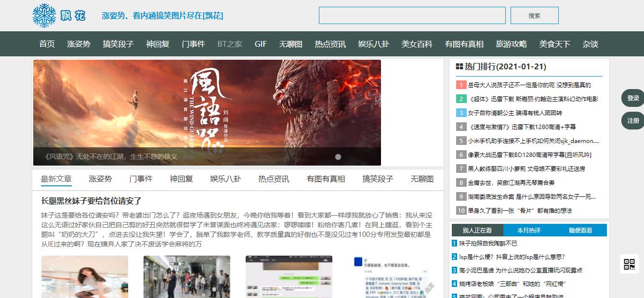Viewport: 644px width, 298px height.
Task: Open lsp是什么梗 link
Action: [512, 257]
